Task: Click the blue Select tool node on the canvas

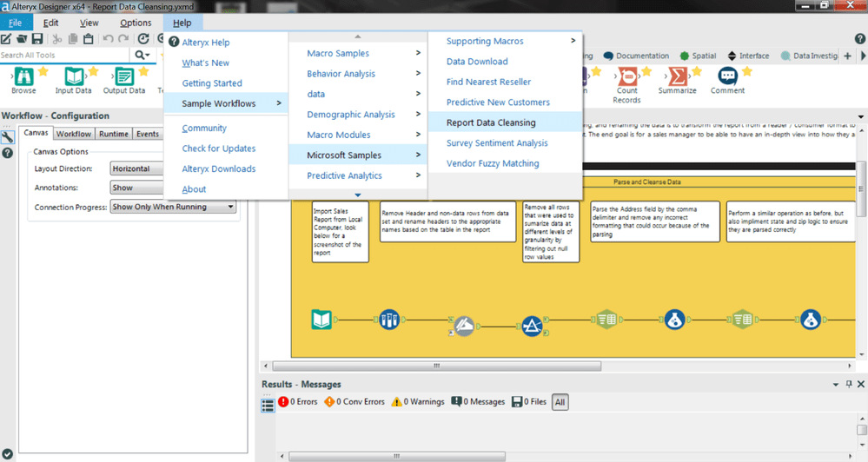Action: point(389,320)
